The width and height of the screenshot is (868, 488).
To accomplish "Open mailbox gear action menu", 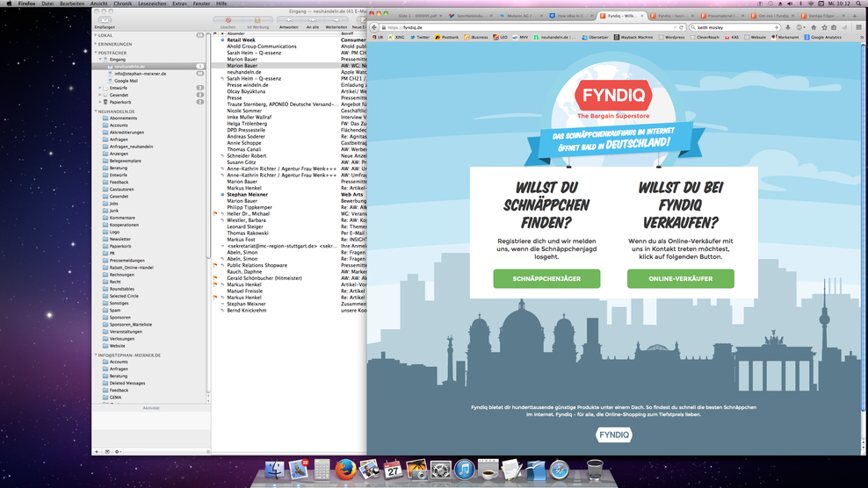I will (118, 451).
